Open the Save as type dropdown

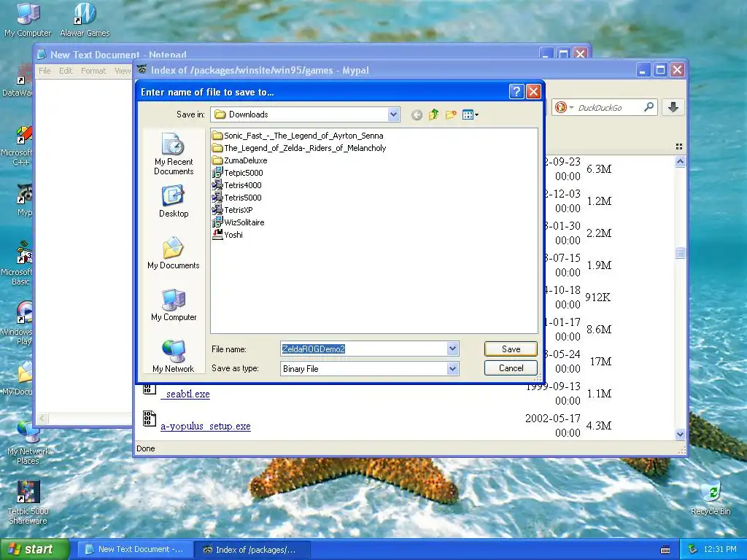click(452, 368)
